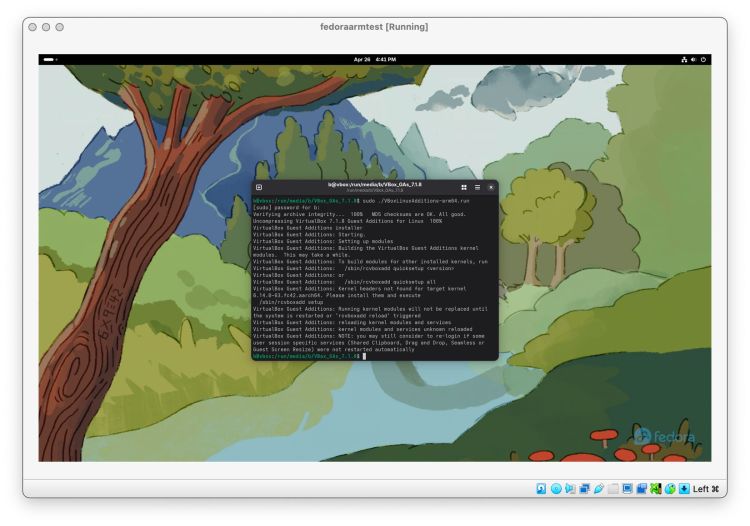Open the audio speaker indicator in status bar
Viewport: 750px width, 526px height.
pyautogui.click(x=570, y=488)
